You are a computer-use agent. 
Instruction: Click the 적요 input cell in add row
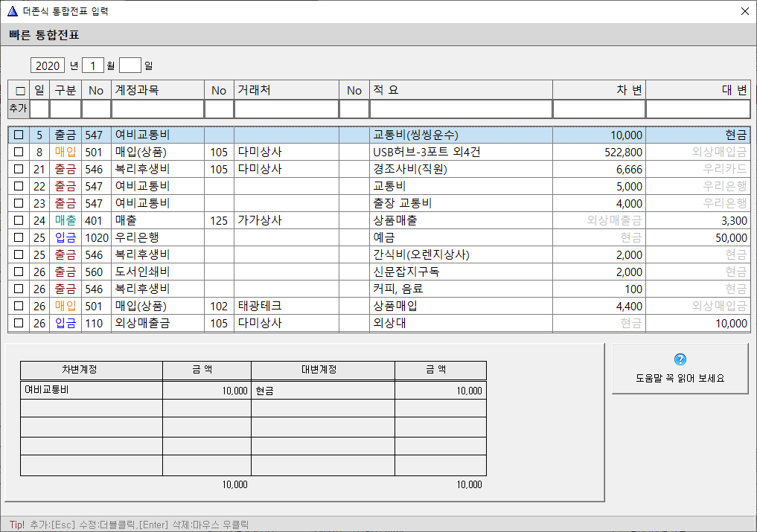point(461,109)
